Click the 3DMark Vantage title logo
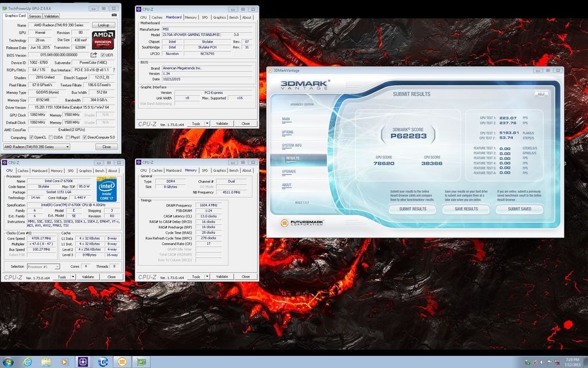Image resolution: width=588 pixels, height=368 pixels. (x=305, y=85)
